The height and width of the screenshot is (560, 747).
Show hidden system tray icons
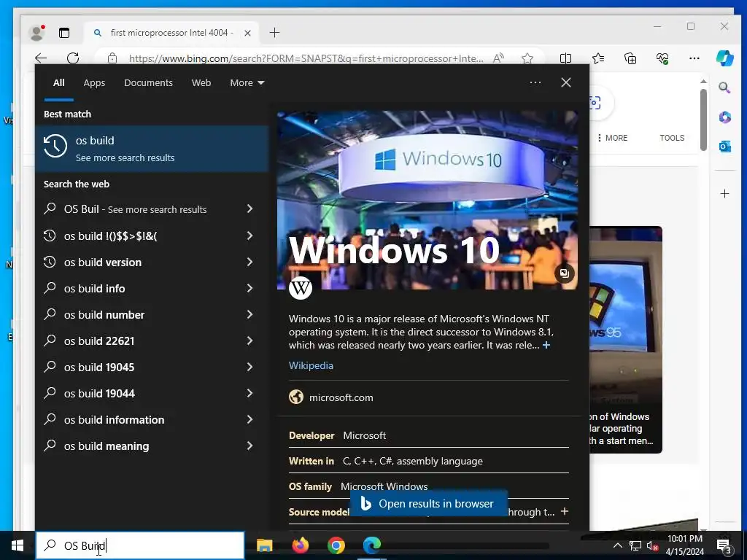coord(617,545)
